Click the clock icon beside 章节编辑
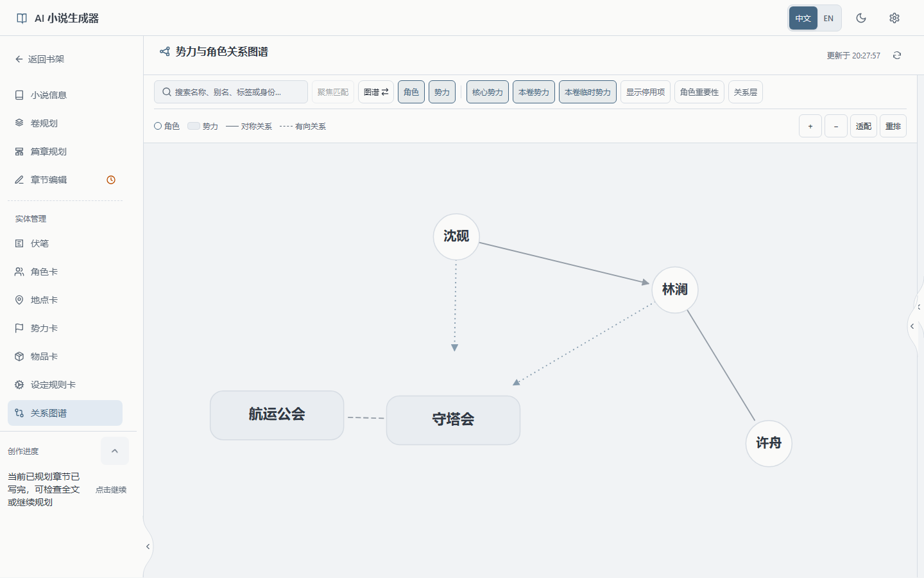Image resolution: width=924 pixels, height=578 pixels. (111, 180)
